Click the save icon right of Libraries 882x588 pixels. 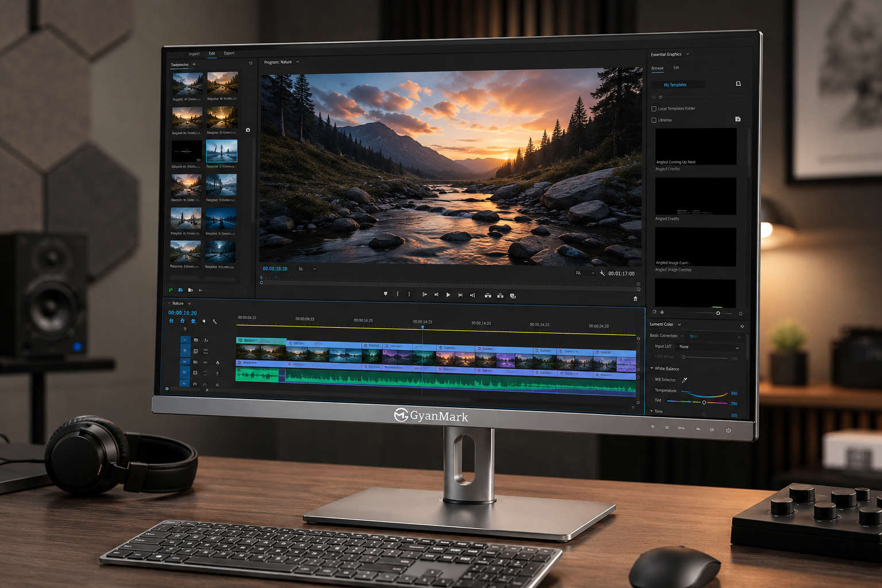[x=738, y=119]
